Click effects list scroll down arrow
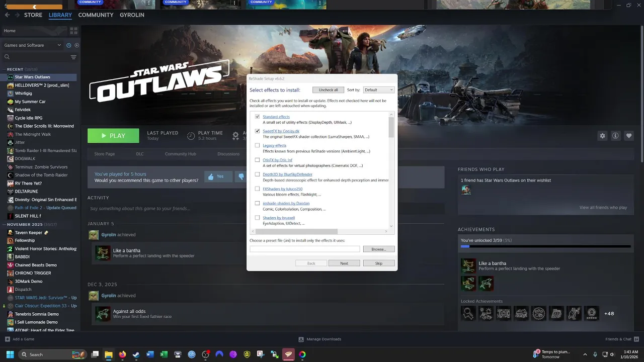The height and width of the screenshot is (362, 644). pyautogui.click(x=391, y=226)
